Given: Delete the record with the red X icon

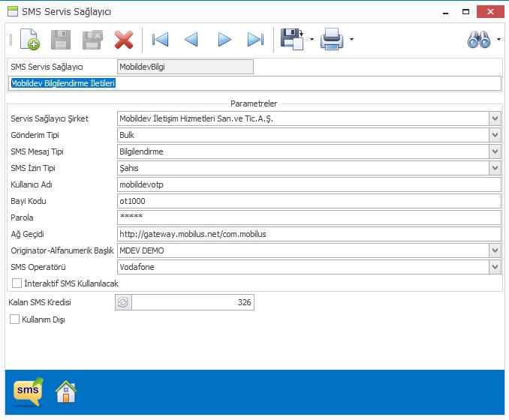Looking at the screenshot, I should (x=124, y=40).
